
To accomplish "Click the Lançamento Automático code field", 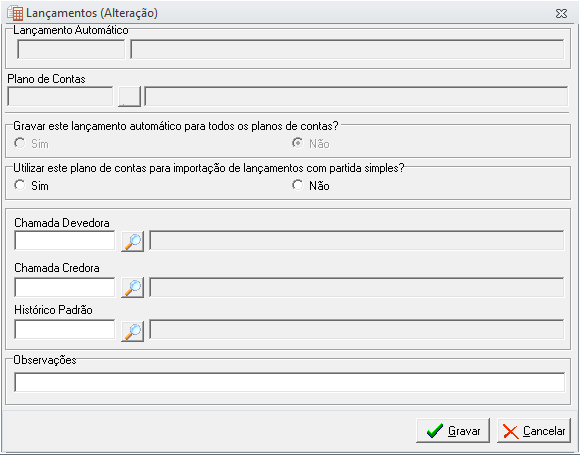I will tap(71, 50).
